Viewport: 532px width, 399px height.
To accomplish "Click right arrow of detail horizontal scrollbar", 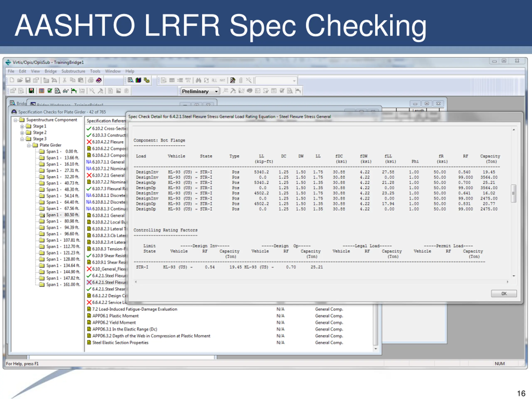I will click(507, 282).
